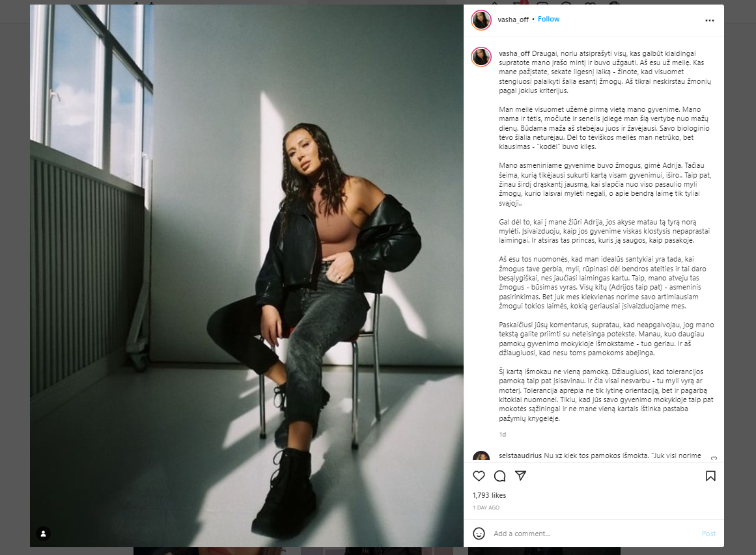The image size is (756, 555).
Task: Click the Add a comment field
Action: pyautogui.click(x=593, y=534)
